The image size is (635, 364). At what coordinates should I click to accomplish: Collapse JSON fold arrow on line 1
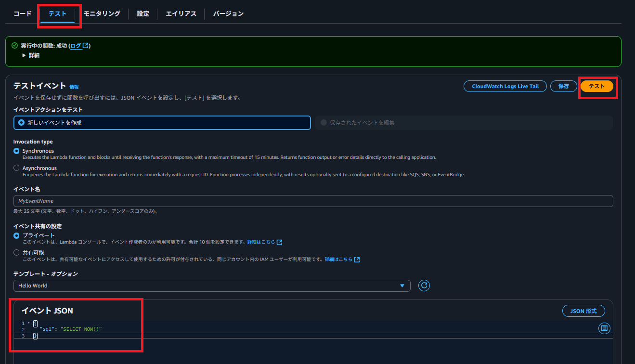[x=29, y=323]
